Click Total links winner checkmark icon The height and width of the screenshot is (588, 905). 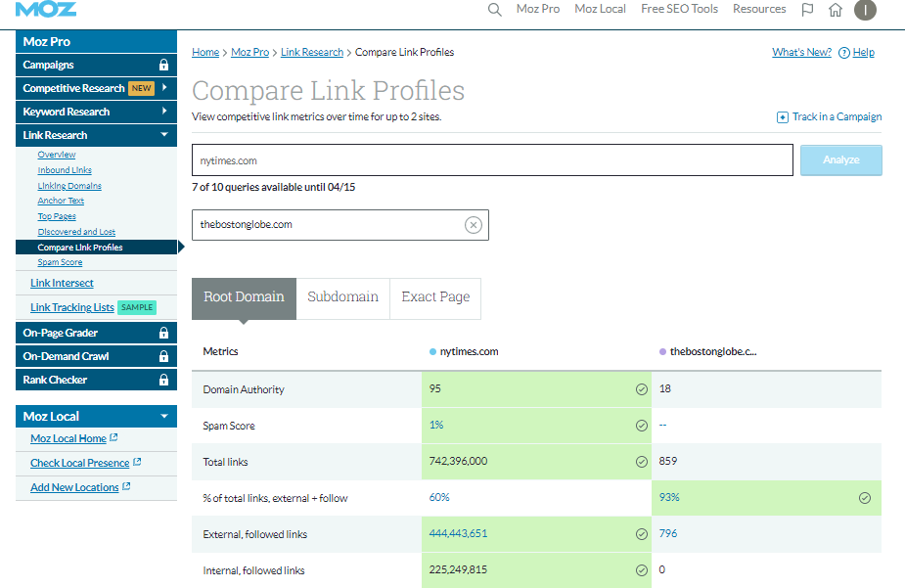click(x=641, y=462)
